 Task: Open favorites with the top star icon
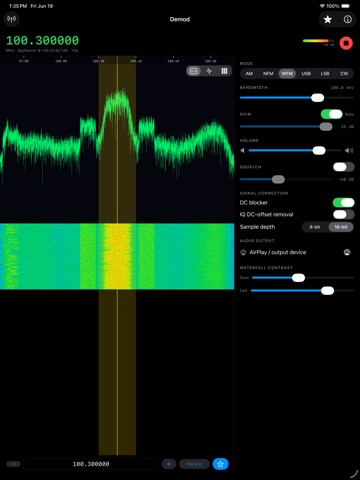328,20
